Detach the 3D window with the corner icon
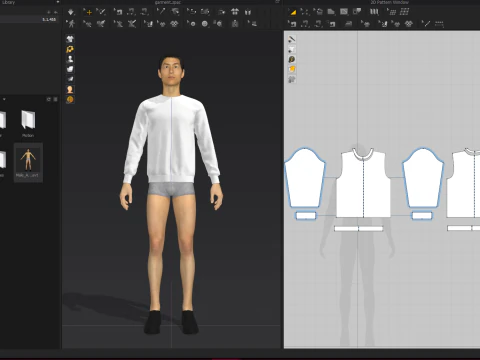Image resolution: width=480 pixels, height=360 pixels. click(x=277, y=2)
